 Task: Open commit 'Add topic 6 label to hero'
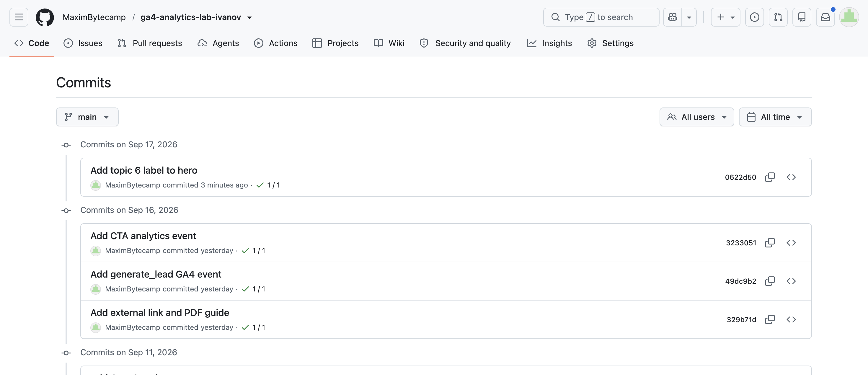point(144,170)
